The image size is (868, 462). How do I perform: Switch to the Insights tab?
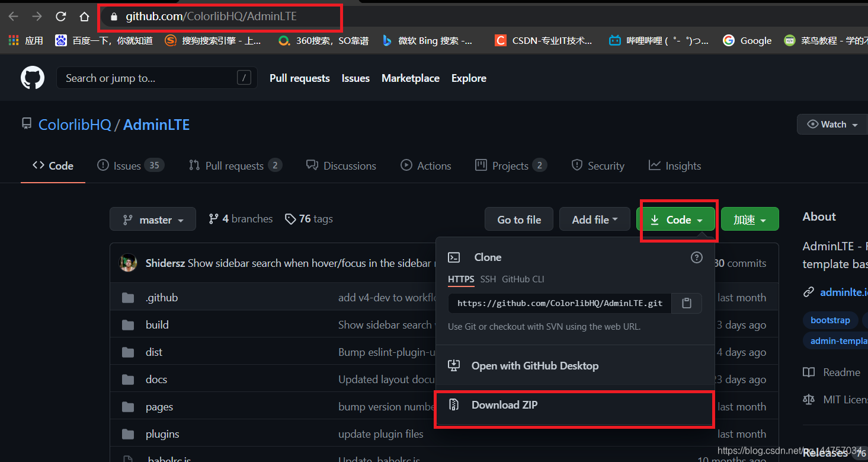click(x=675, y=165)
